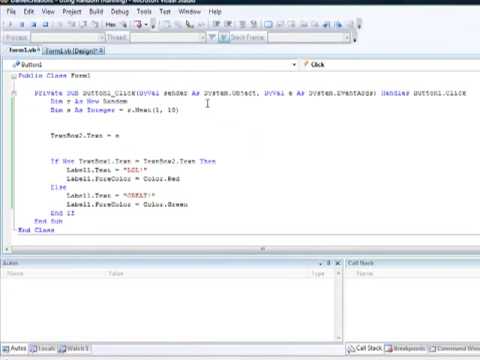Switch to the Call Stack tab
Viewport: 480px width, 360px height.
[364, 349]
